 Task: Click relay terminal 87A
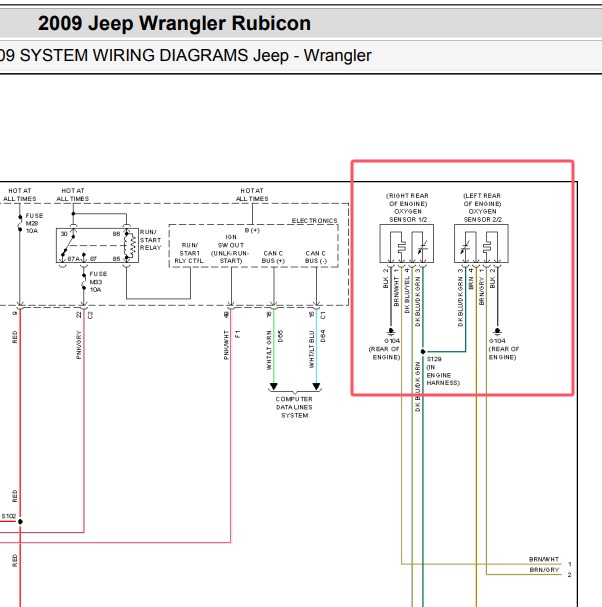(74, 259)
